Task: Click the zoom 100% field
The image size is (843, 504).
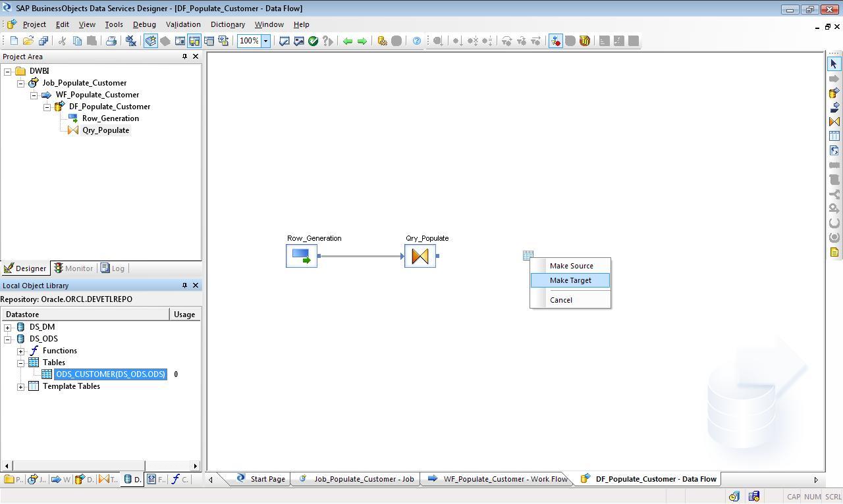Action: (x=250, y=41)
